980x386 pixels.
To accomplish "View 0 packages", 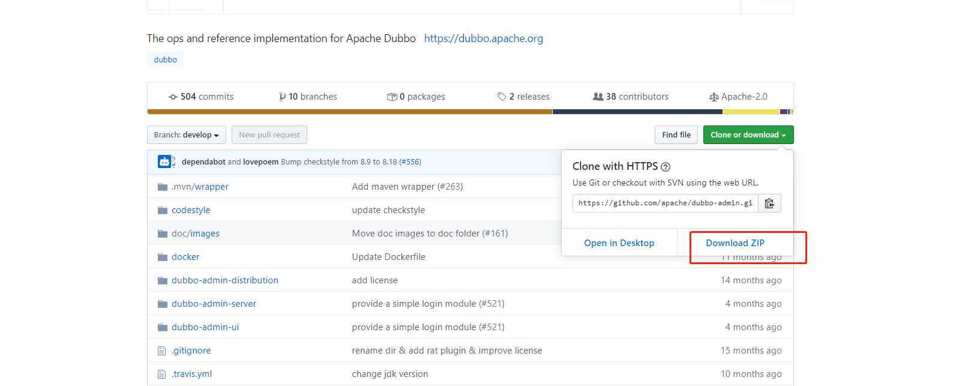I will (x=416, y=97).
